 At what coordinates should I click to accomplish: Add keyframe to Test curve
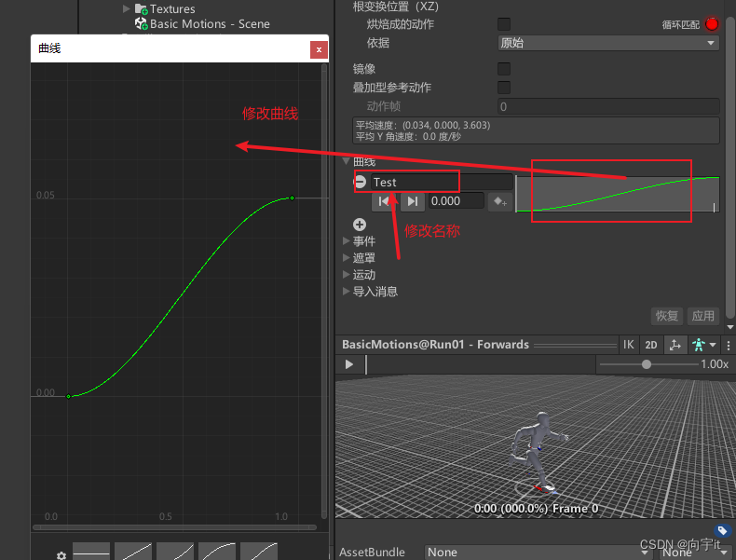pyautogui.click(x=500, y=202)
